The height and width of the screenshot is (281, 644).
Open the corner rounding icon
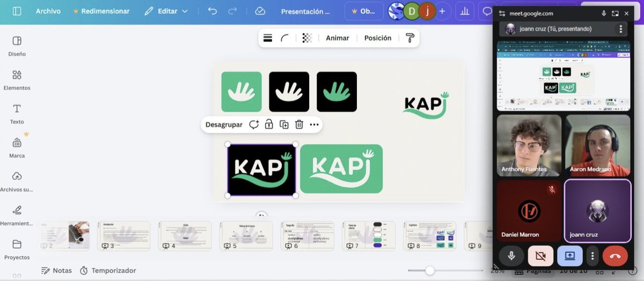pyautogui.click(x=285, y=38)
